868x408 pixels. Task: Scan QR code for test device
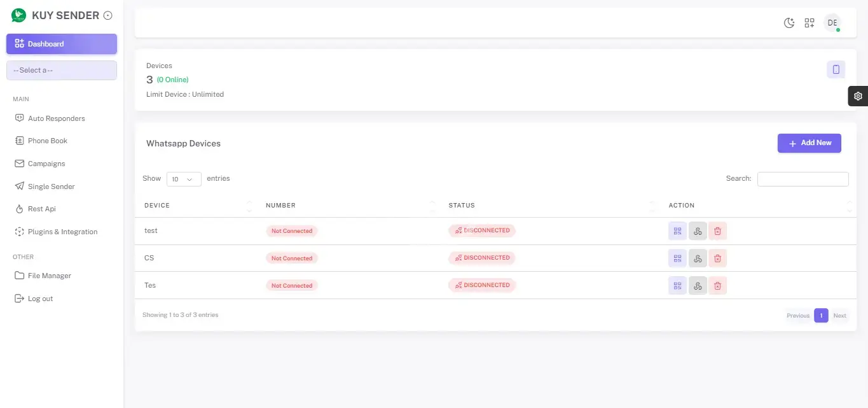point(677,231)
